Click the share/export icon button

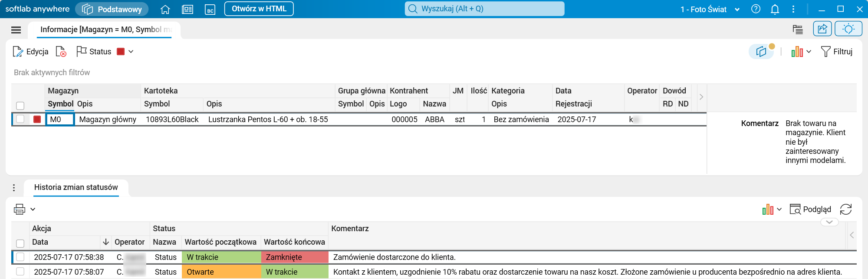(x=822, y=29)
